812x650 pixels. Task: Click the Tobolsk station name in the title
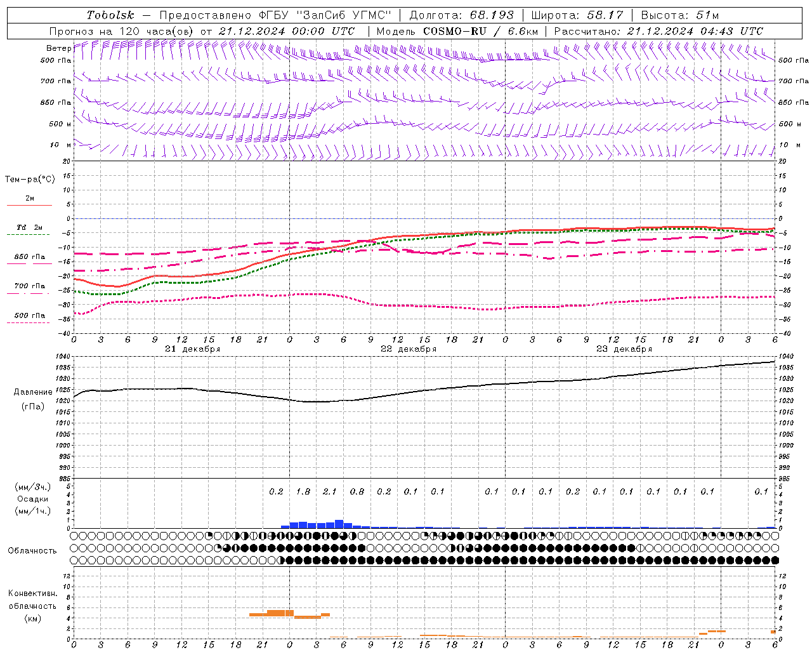111,15
